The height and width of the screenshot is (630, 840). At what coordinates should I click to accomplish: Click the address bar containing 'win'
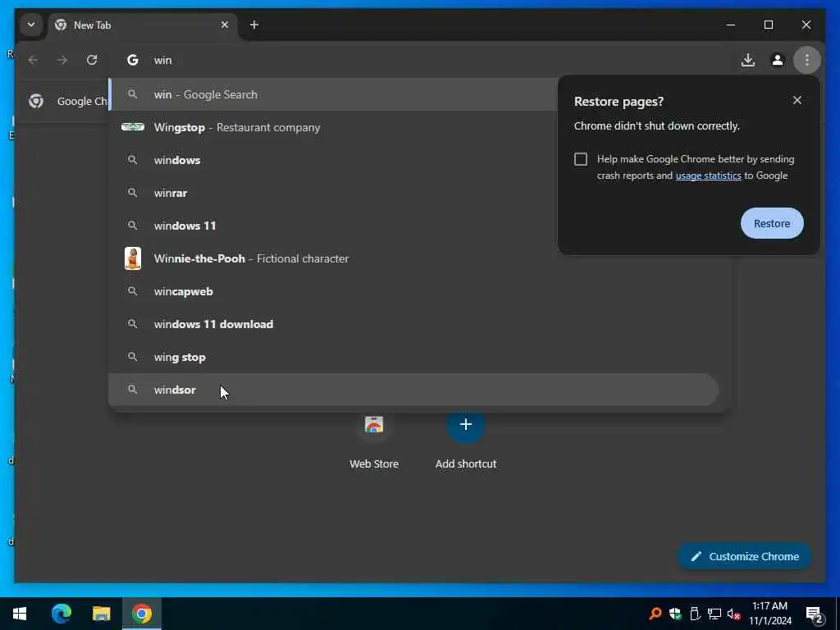[418, 60]
